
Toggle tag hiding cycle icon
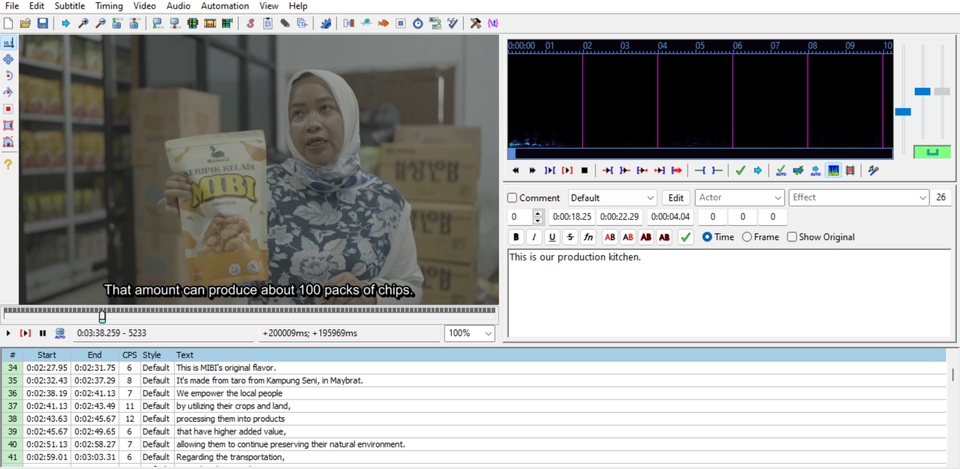(493, 23)
